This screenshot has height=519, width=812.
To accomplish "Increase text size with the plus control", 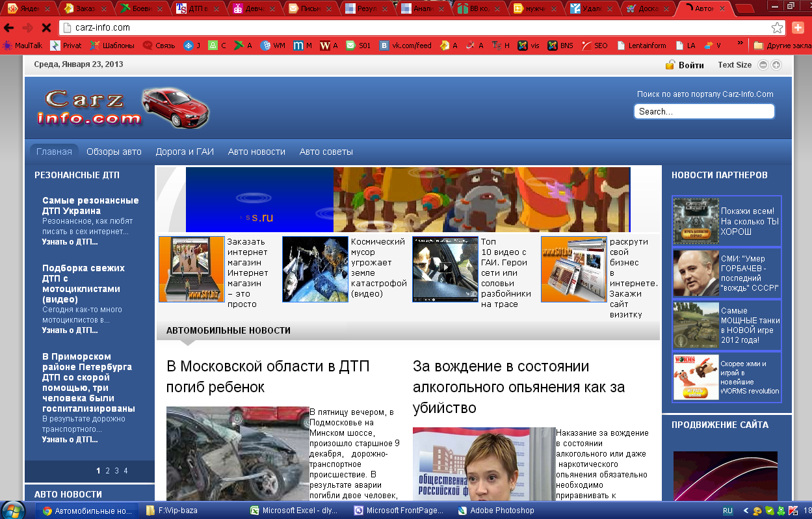I will click(776, 64).
